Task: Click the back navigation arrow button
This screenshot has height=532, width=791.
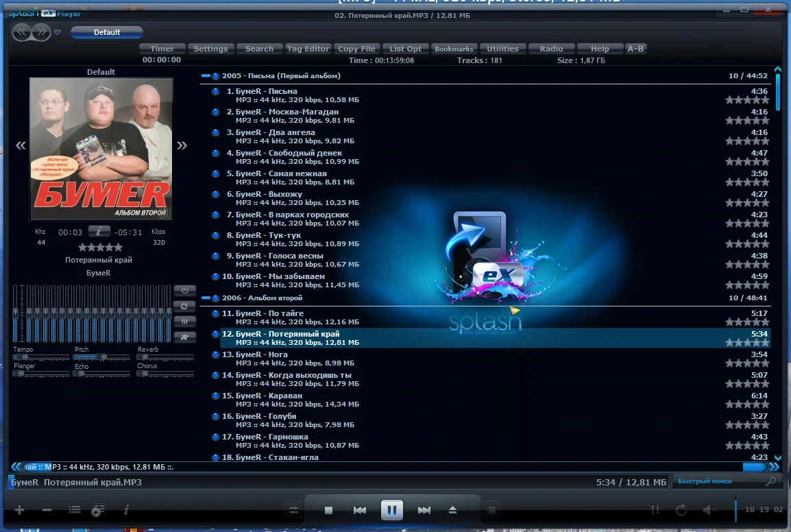Action: (x=21, y=32)
